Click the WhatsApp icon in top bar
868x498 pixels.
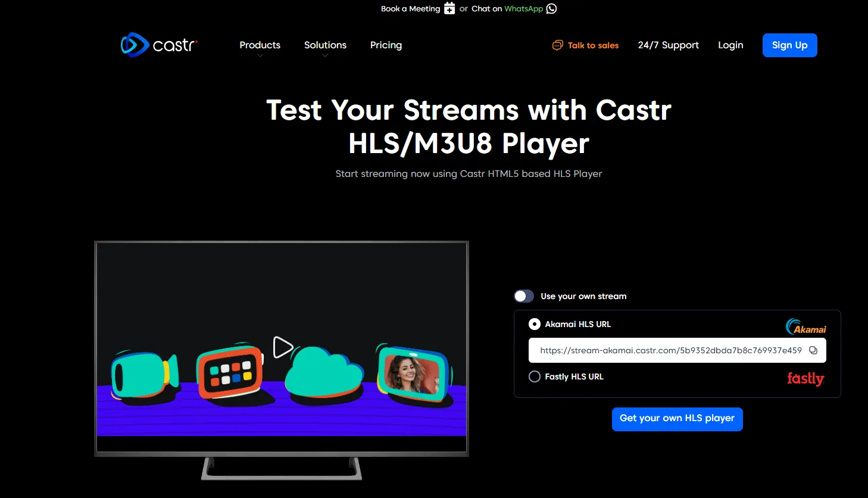[x=551, y=8]
